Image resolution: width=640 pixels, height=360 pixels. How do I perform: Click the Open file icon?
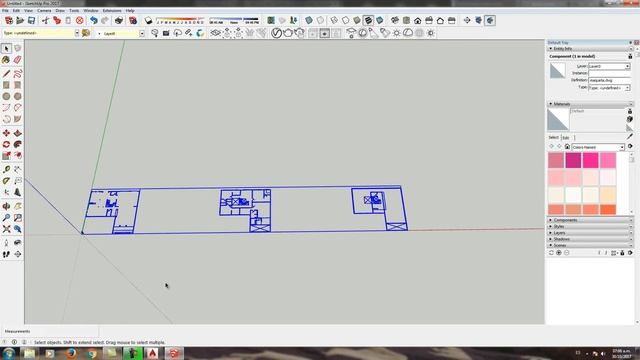point(20,20)
